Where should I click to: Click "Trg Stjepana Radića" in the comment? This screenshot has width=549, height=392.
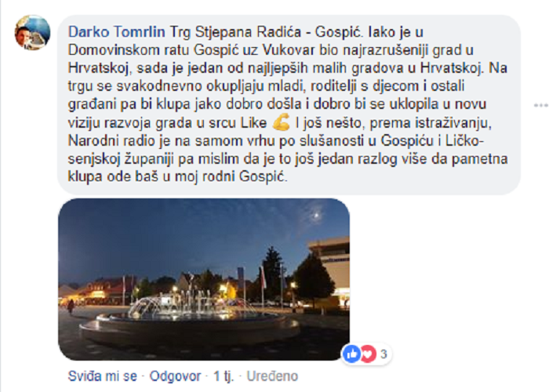point(235,32)
